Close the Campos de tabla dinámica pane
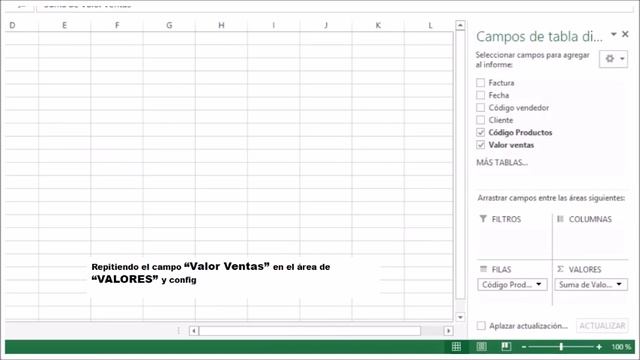This screenshot has width=640, height=360. point(625,34)
